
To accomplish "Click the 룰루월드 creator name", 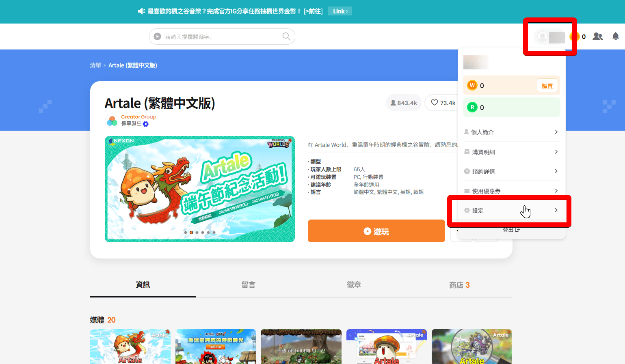I will [x=131, y=124].
